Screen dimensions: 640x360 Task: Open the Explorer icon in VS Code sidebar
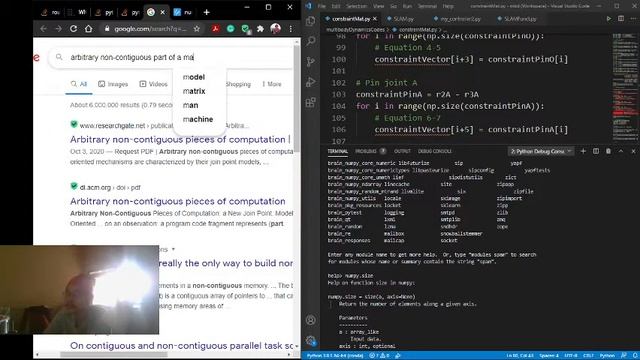[311, 21]
